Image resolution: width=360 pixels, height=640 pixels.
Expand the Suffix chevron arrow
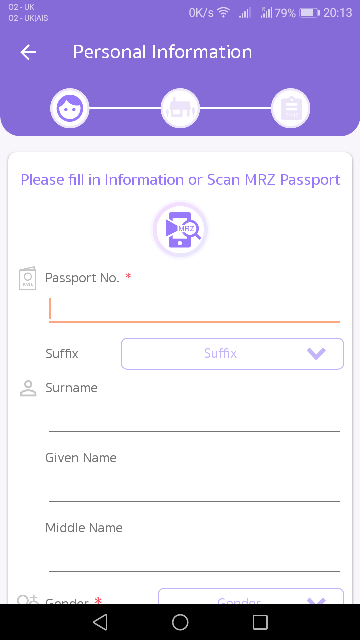pyautogui.click(x=316, y=353)
